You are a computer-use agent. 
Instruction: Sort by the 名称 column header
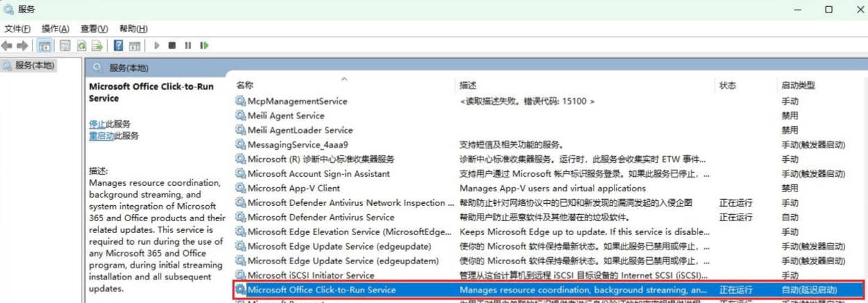pyautogui.click(x=245, y=85)
